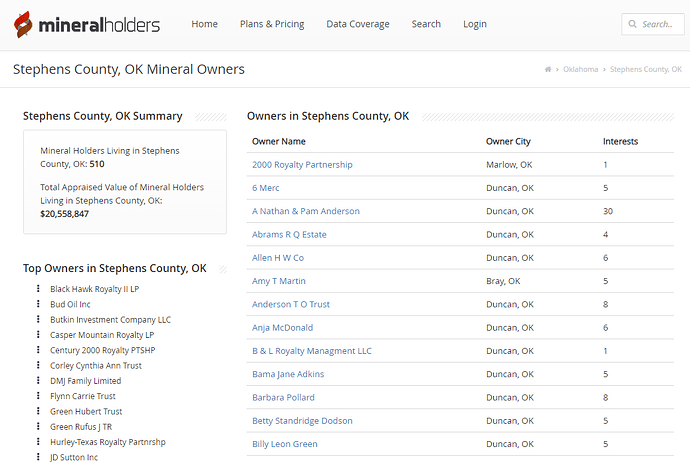Click the interests value 30
Screen dimensions: 690x462
[x=608, y=211]
